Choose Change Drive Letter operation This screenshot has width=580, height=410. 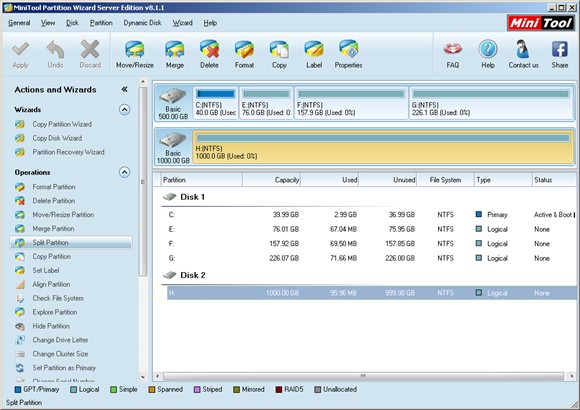point(60,340)
